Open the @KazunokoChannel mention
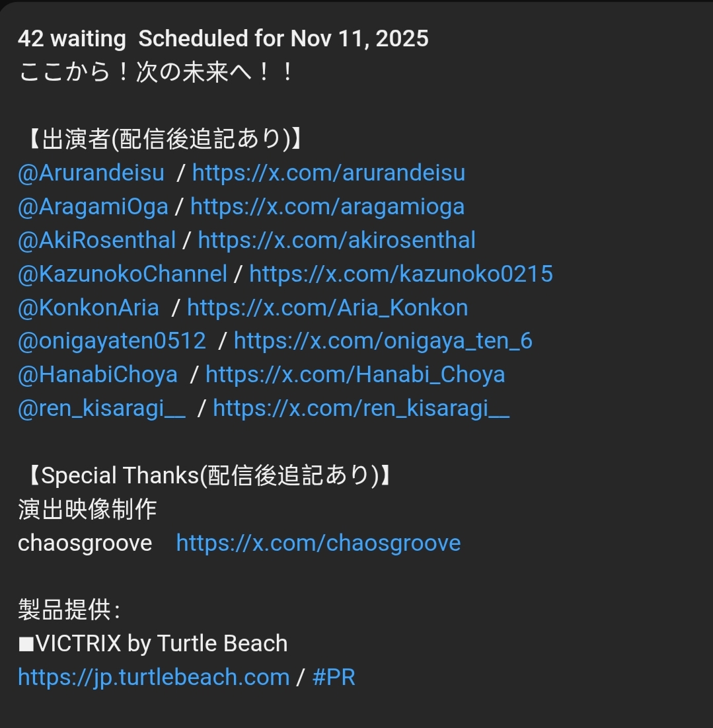Viewport: 713px width, 728px height. [x=122, y=274]
